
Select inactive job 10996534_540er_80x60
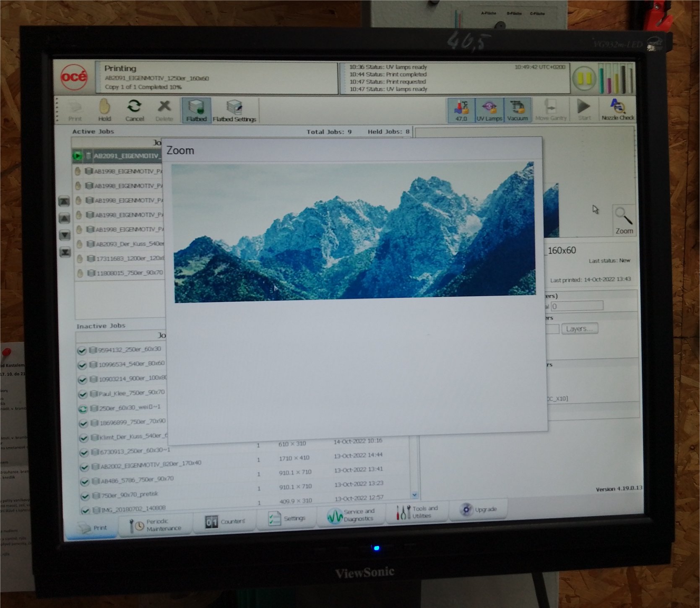click(x=122, y=364)
